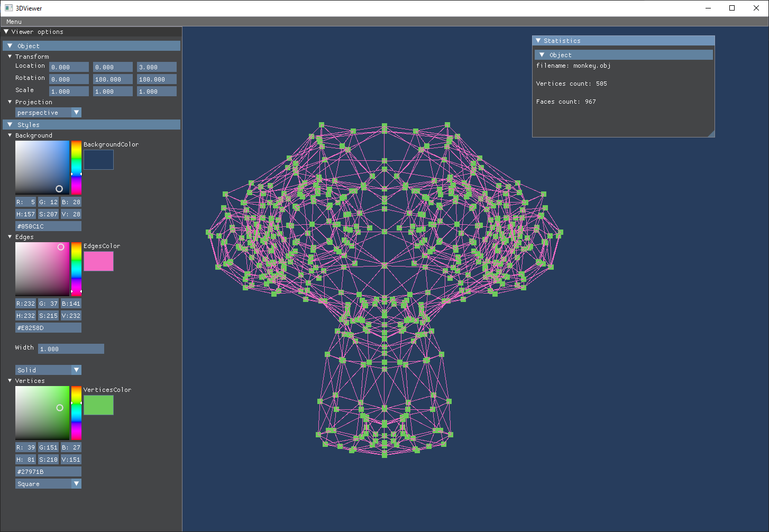The width and height of the screenshot is (769, 532).
Task: Click the Location X field
Action: 69,67
